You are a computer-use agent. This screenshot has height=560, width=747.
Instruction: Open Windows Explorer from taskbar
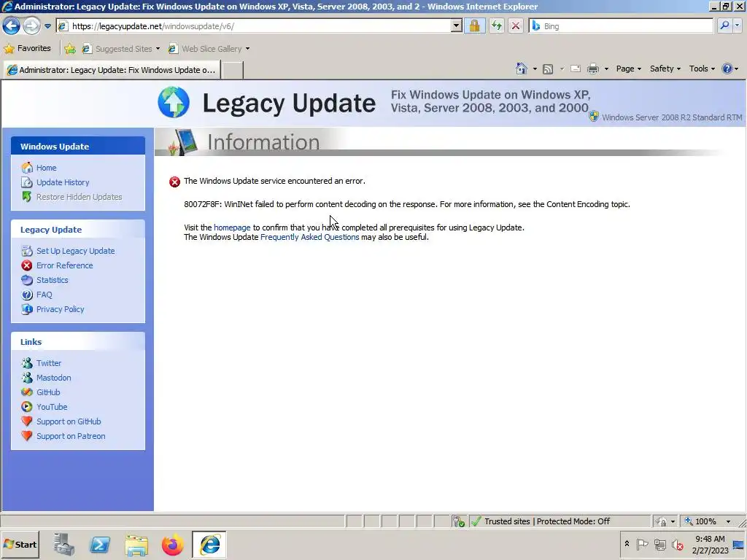coord(136,545)
